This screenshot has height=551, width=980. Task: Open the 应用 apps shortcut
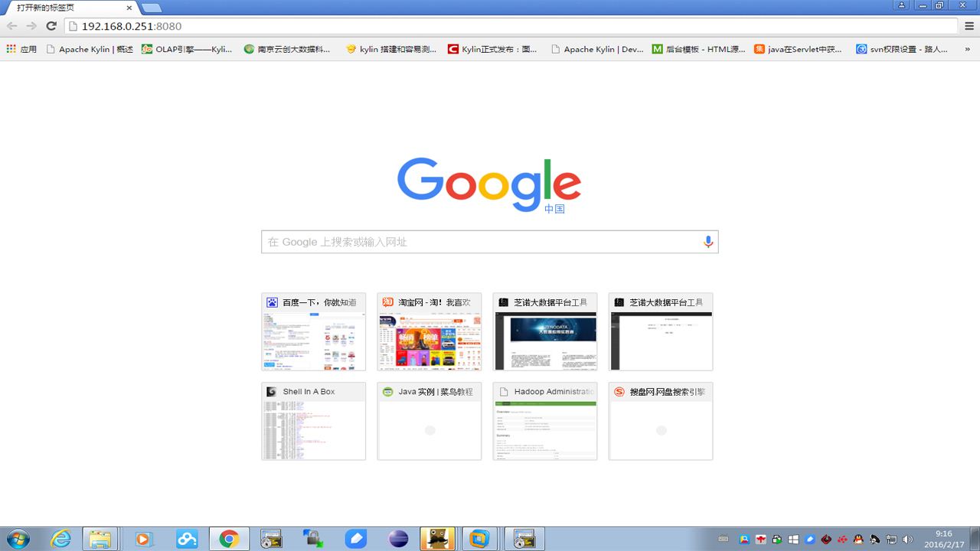click(21, 49)
